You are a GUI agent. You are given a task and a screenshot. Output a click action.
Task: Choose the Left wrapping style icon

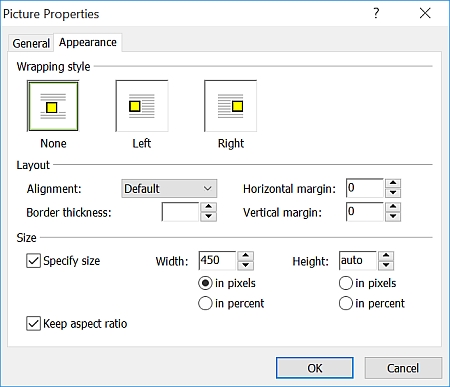coord(142,106)
